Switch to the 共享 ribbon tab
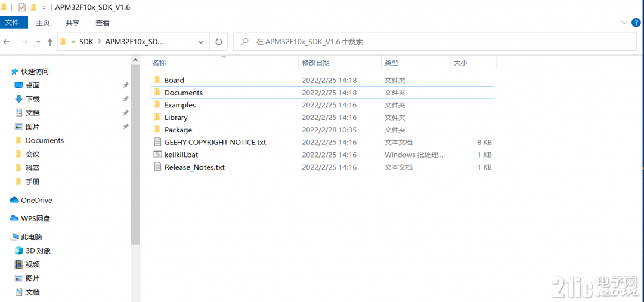644x302 pixels. (x=73, y=23)
